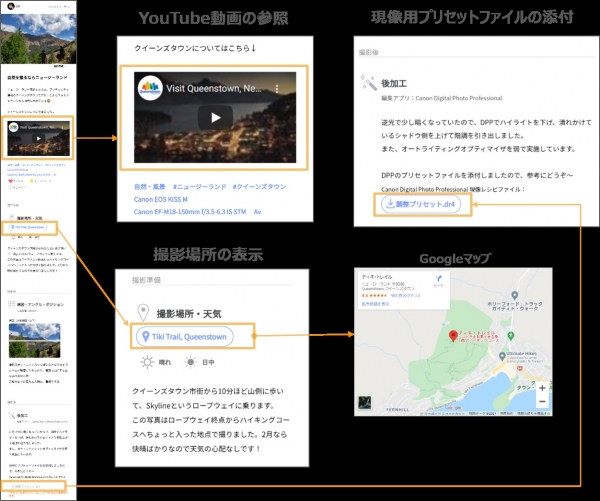This screenshot has height=501, width=600.
Task: Click the small download preset button in left strip
Action: pyautogui.click(x=26, y=486)
